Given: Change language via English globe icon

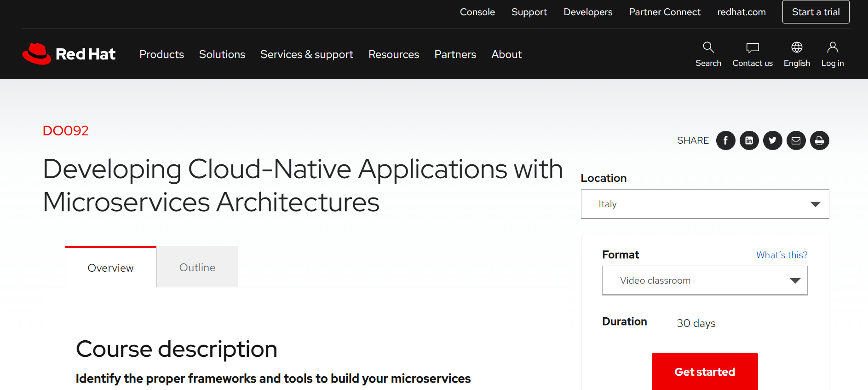Looking at the screenshot, I should [797, 54].
